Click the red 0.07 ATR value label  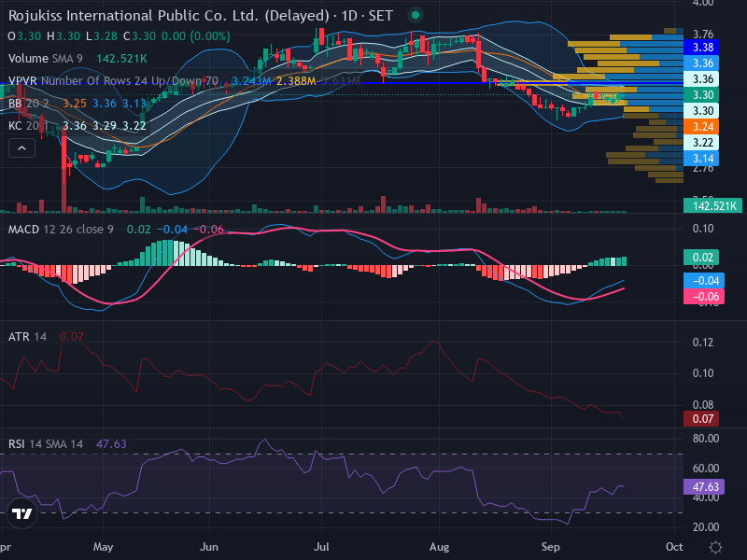[x=701, y=418]
